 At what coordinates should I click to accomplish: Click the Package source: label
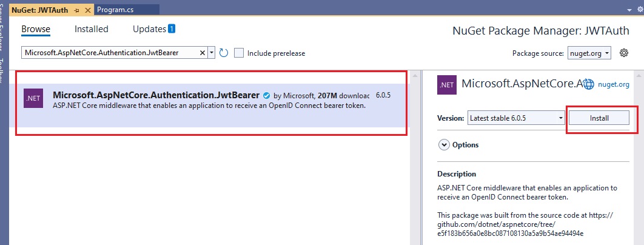point(538,53)
